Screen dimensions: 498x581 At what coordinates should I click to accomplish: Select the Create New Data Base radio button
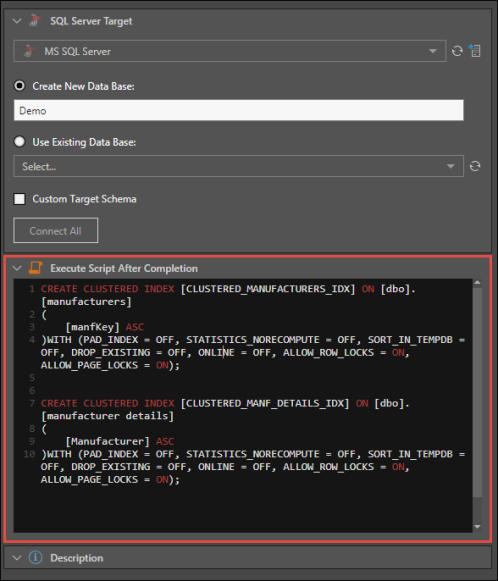19,86
